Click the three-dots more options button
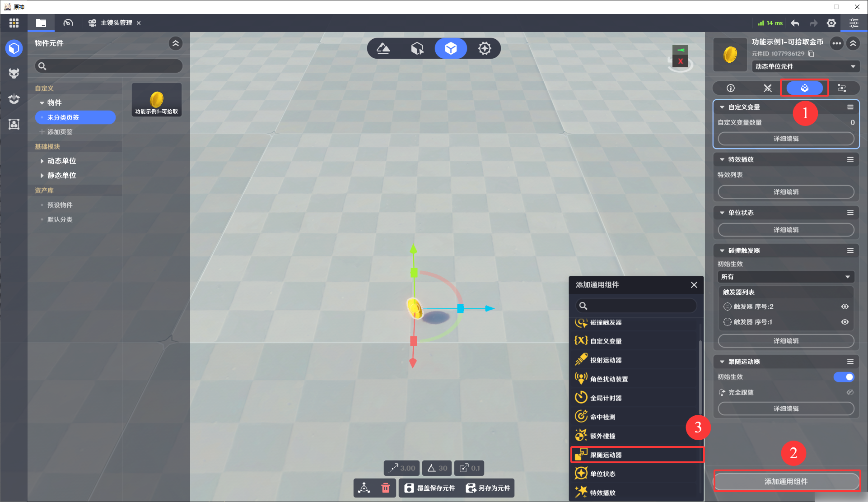868x502 pixels. (x=836, y=43)
